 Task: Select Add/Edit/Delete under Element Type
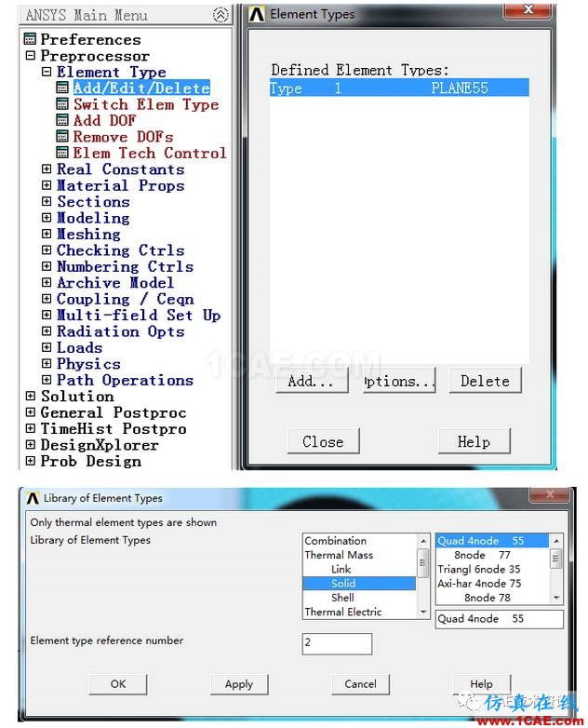point(141,88)
